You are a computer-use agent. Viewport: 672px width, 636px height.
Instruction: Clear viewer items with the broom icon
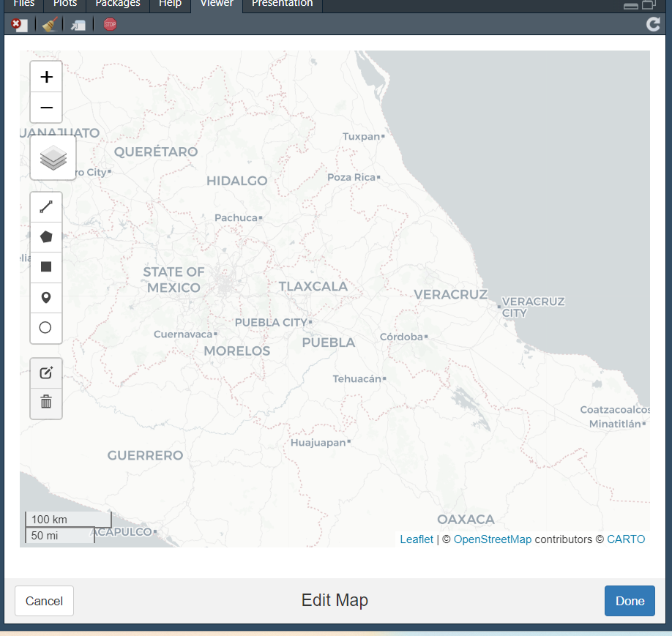(x=49, y=24)
